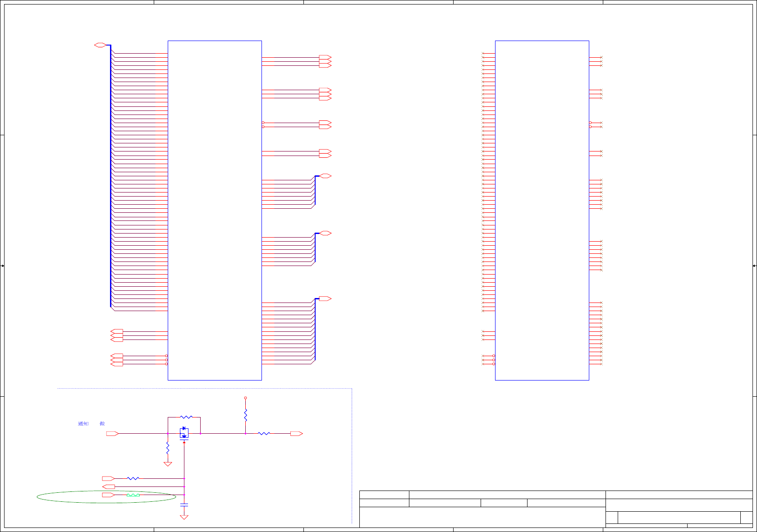This screenshot has width=757, height=532.
Task: Select the lowest bus port right of left IC
Action: [326, 298]
